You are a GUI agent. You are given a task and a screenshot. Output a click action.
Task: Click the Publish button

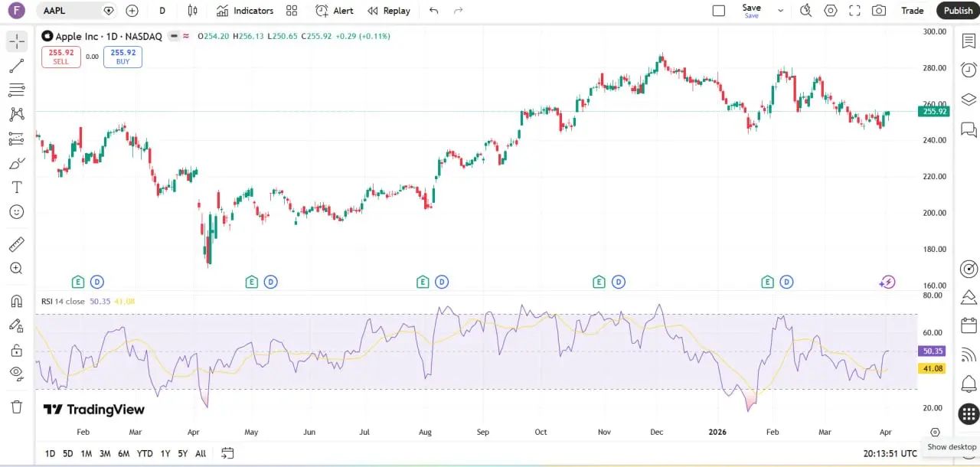pyautogui.click(x=958, y=11)
